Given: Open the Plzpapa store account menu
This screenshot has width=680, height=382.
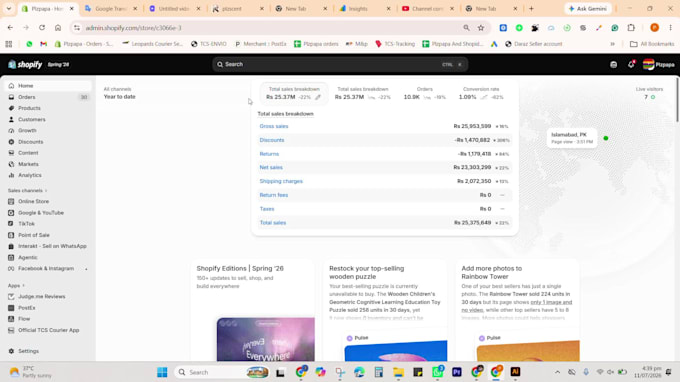Looking at the screenshot, I should tap(658, 65).
